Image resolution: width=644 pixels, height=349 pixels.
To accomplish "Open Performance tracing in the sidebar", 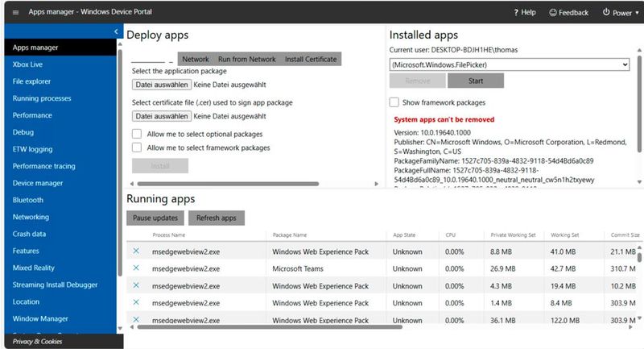I will (x=60, y=166).
